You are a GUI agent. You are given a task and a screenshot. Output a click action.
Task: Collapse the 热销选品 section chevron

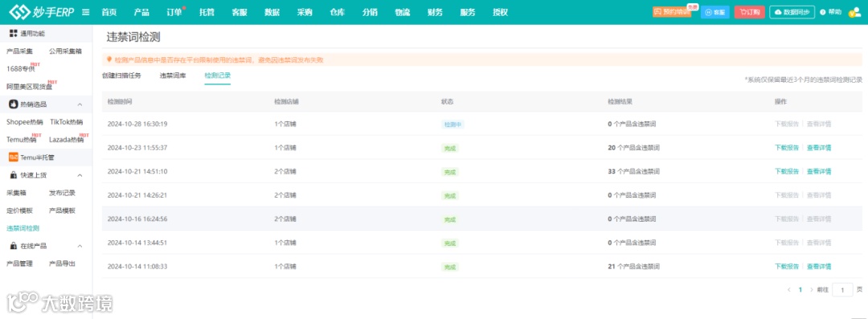80,104
